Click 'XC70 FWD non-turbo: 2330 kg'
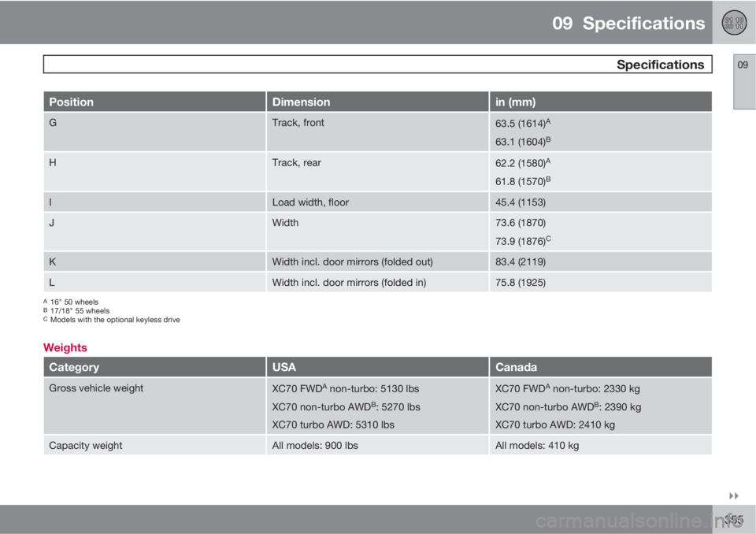Image resolution: width=756 pixels, height=534 pixels. click(568, 388)
